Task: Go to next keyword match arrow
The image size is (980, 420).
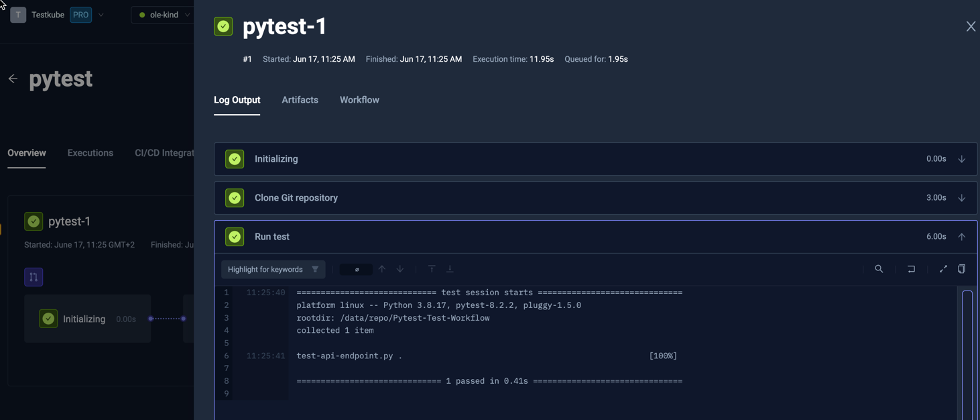Action: [400, 268]
